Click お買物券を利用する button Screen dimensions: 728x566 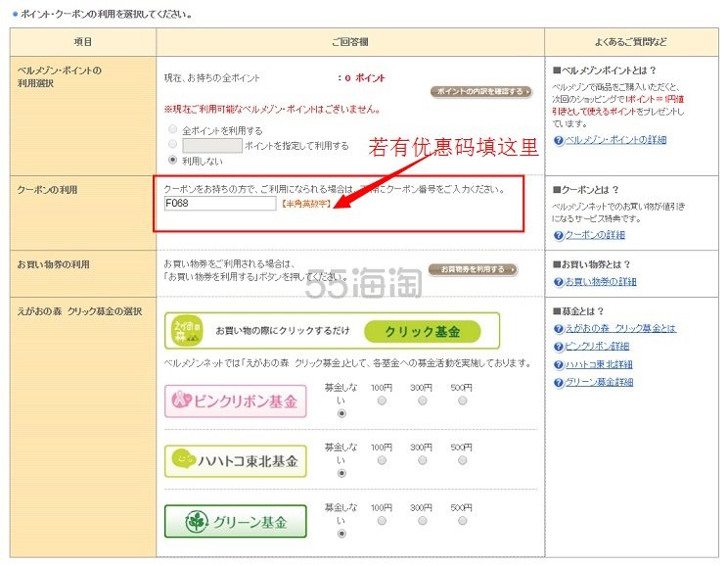point(473,269)
